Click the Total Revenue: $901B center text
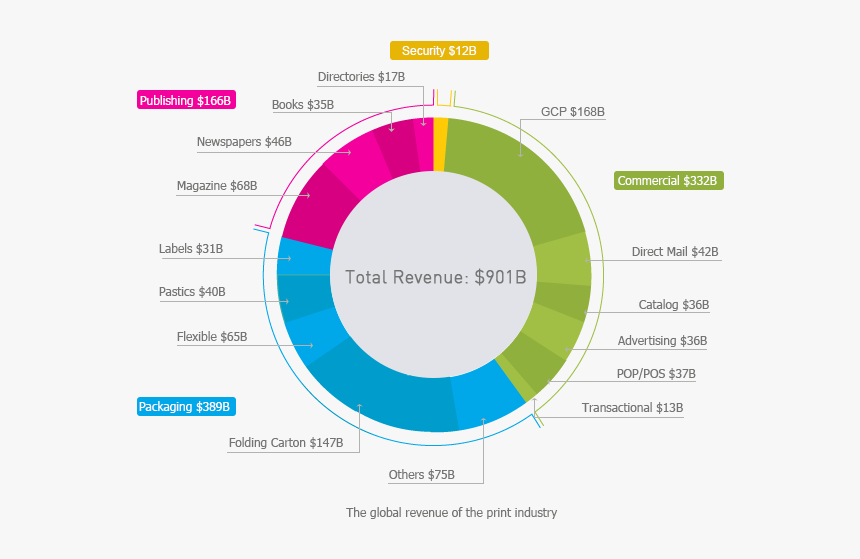This screenshot has width=860, height=559. tap(435, 277)
